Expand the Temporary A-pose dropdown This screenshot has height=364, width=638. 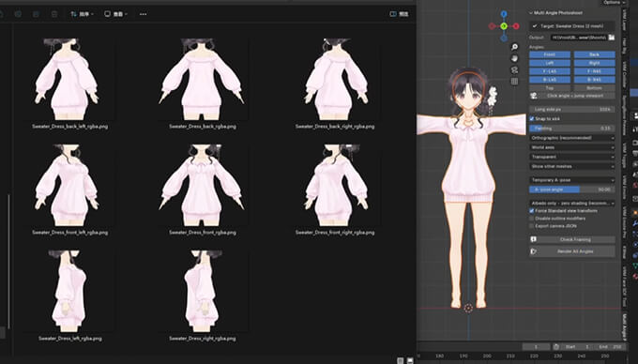pos(572,180)
